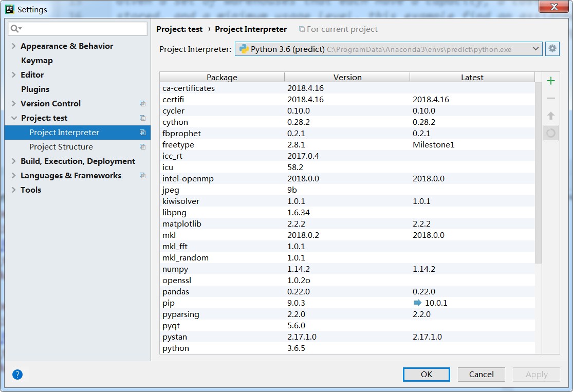The image size is (573, 392).
Task: Select the libpng package row
Action: pyautogui.click(x=347, y=213)
